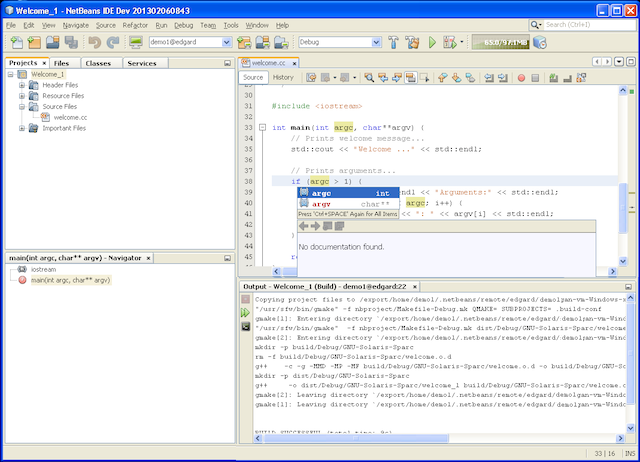Toggle Source view in editor
The width and height of the screenshot is (640, 462).
click(253, 77)
